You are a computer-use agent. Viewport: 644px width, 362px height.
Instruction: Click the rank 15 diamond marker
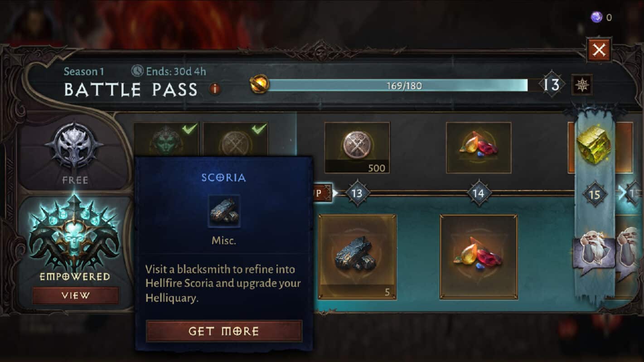coord(594,194)
